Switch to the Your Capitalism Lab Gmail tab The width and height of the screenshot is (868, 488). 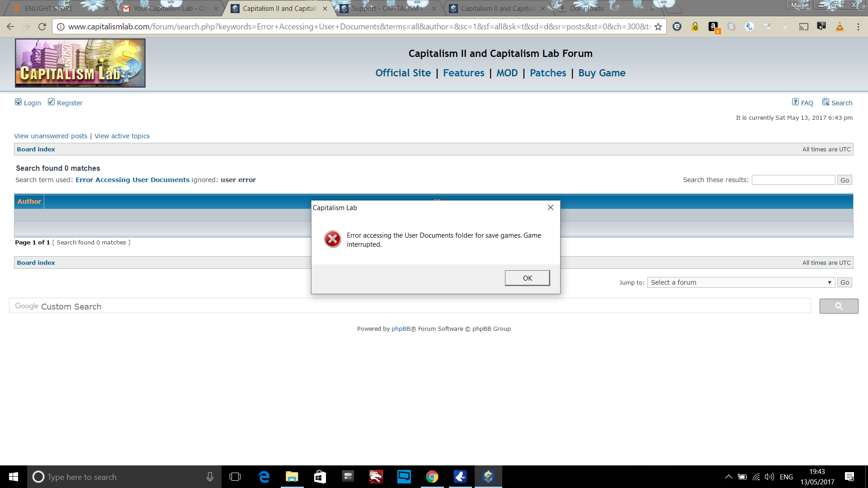coord(170,8)
